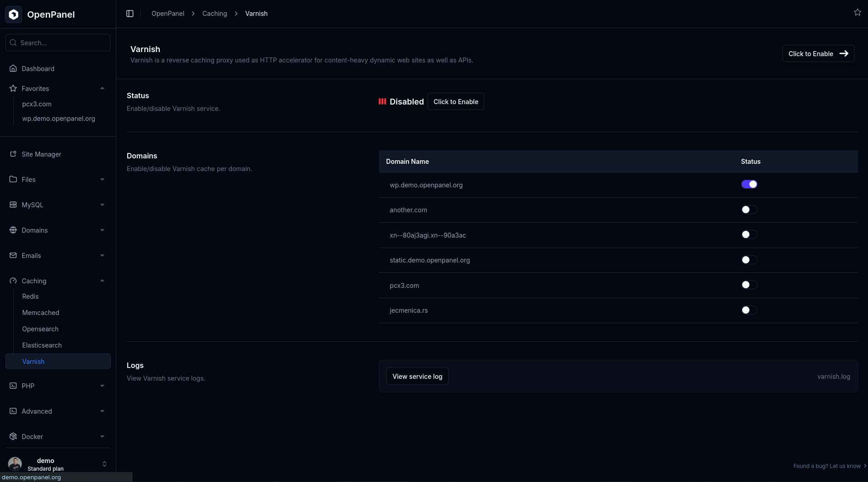Image resolution: width=868 pixels, height=482 pixels.
Task: Enable Varnish for jecmenica.rs
Action: [749, 310]
